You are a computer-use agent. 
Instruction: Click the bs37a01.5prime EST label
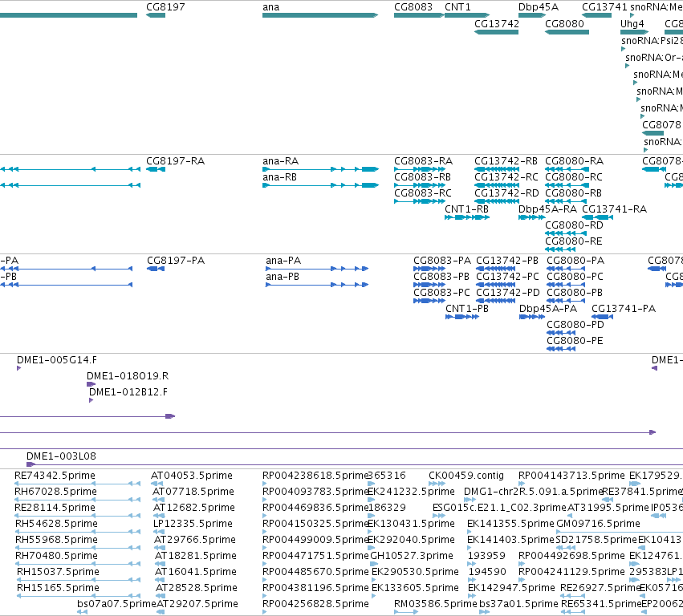pos(518,604)
